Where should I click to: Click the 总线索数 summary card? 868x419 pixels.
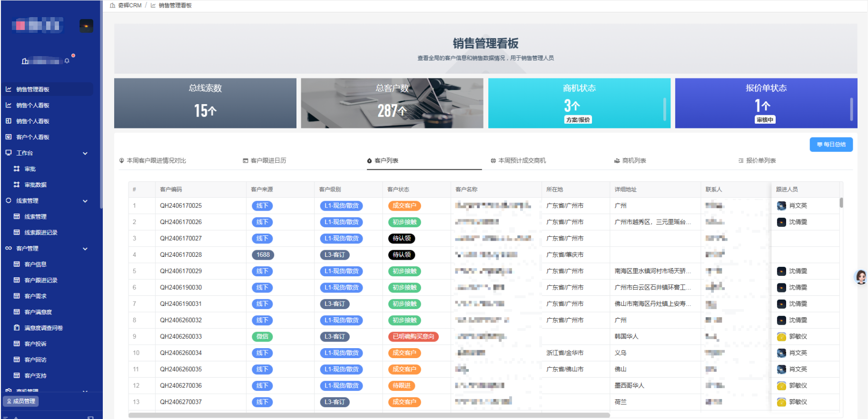tap(205, 103)
